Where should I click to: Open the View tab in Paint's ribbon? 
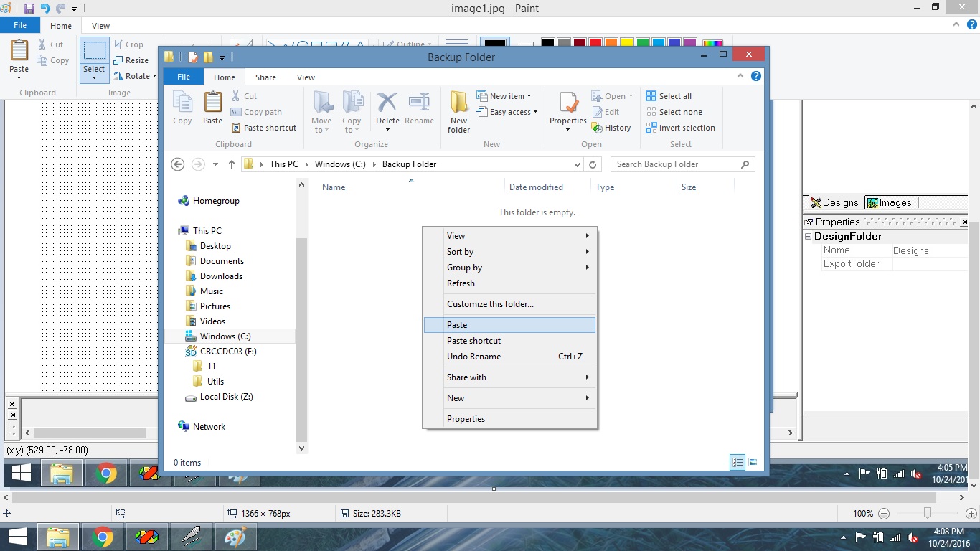[x=100, y=26]
